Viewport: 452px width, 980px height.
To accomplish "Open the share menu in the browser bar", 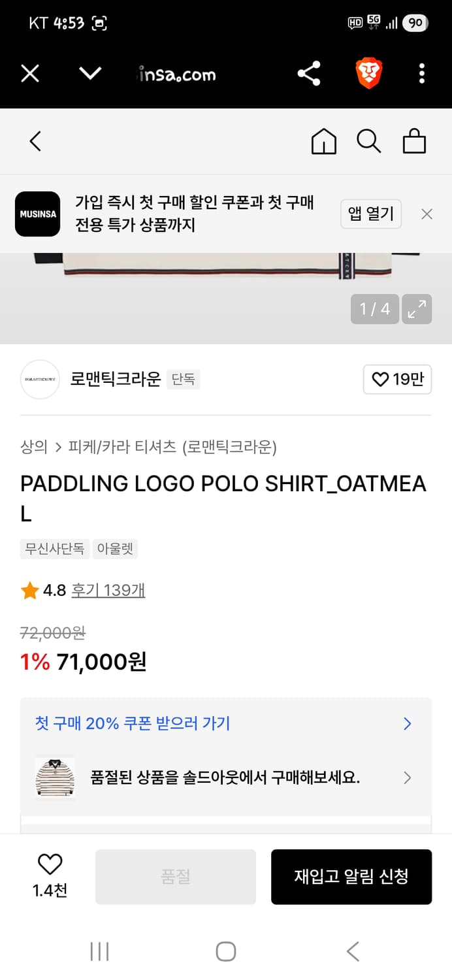I will (308, 73).
